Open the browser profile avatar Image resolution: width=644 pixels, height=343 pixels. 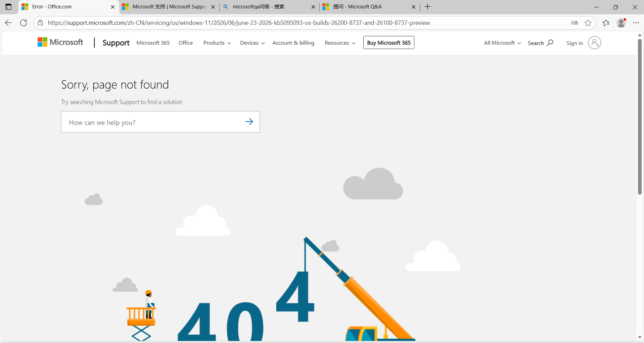pos(622,23)
